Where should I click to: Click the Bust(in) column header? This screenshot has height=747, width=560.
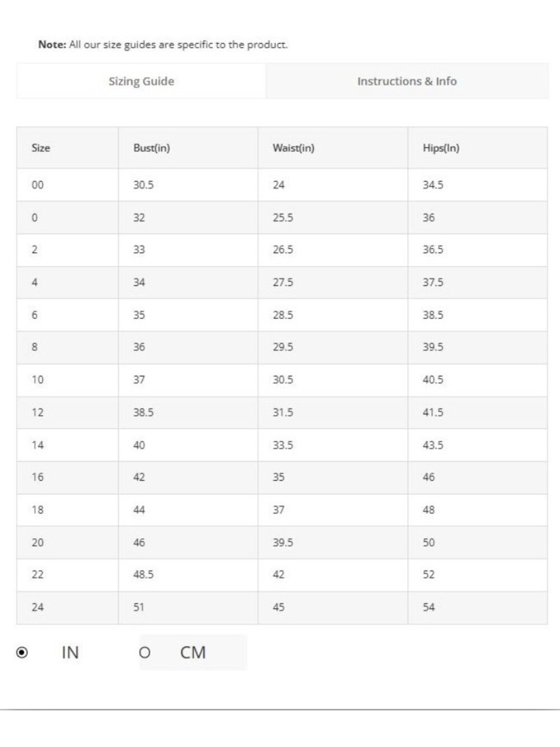(x=151, y=148)
